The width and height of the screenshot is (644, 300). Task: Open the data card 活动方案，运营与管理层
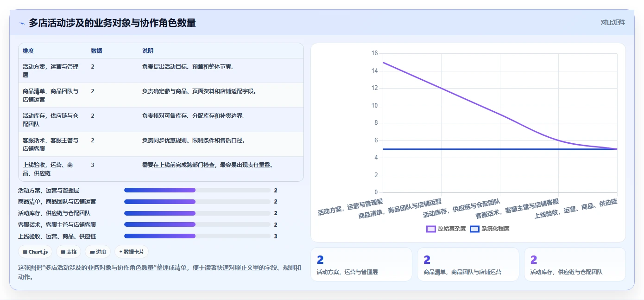click(361, 264)
